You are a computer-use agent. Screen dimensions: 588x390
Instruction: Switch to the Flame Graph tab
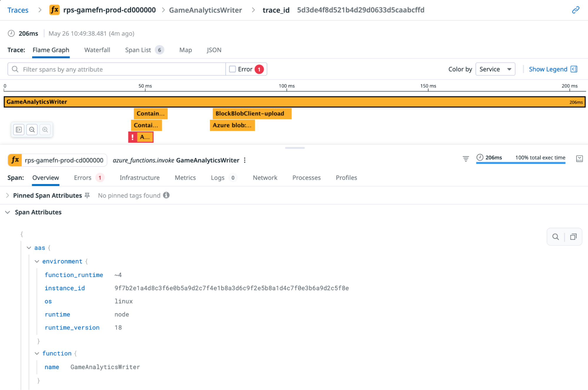51,50
